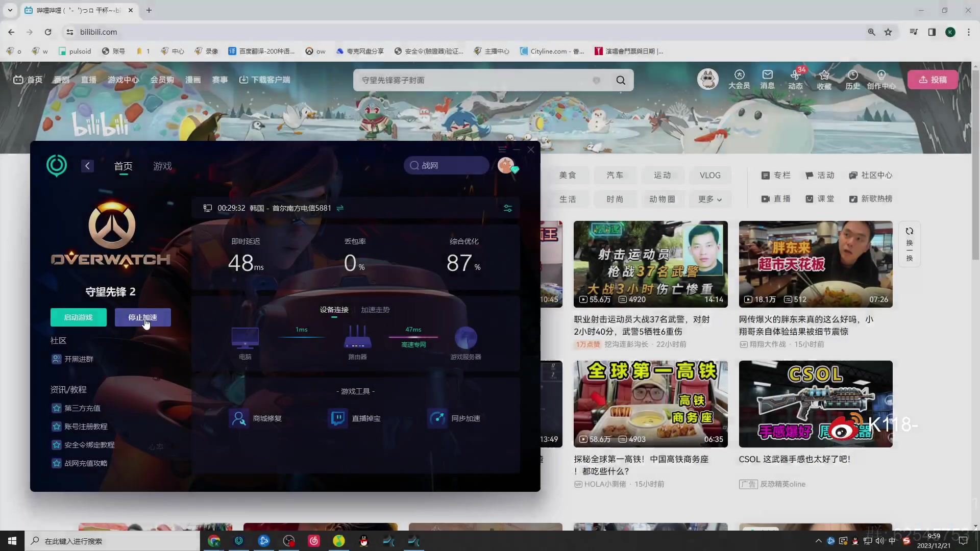This screenshot has width=980, height=551.
Task: Show hidden system tray icons chevron
Action: point(818,541)
